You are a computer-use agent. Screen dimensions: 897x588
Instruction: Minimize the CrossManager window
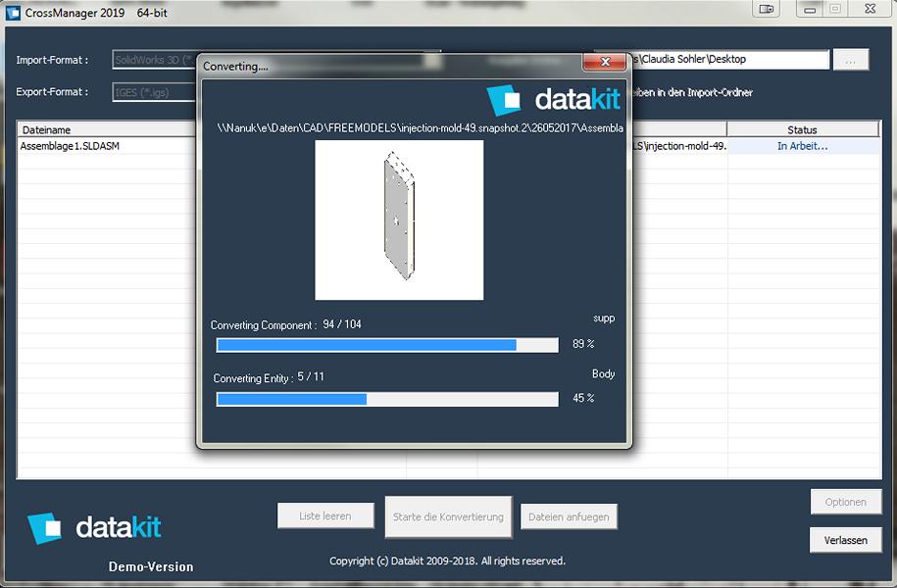click(x=810, y=9)
